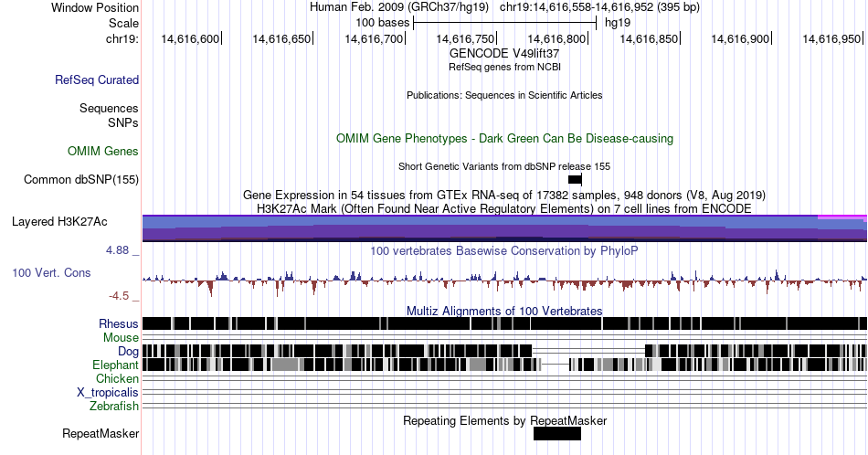Click Short Genetic Variants from dbSNP title
The image size is (868, 455).
(504, 166)
